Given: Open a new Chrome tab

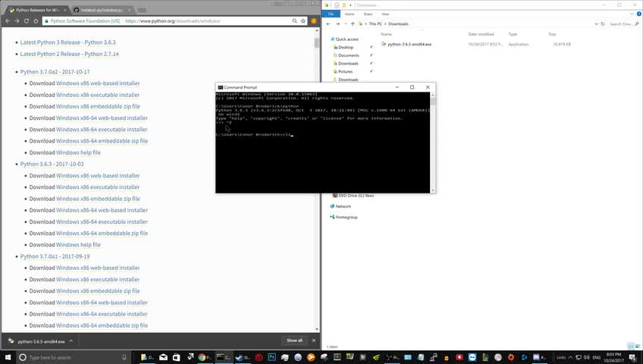Looking at the screenshot, I should [x=142, y=10].
